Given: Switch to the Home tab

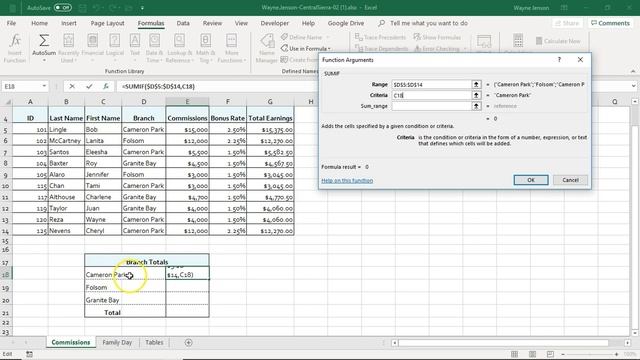Looking at the screenshot, I should click(40, 23).
